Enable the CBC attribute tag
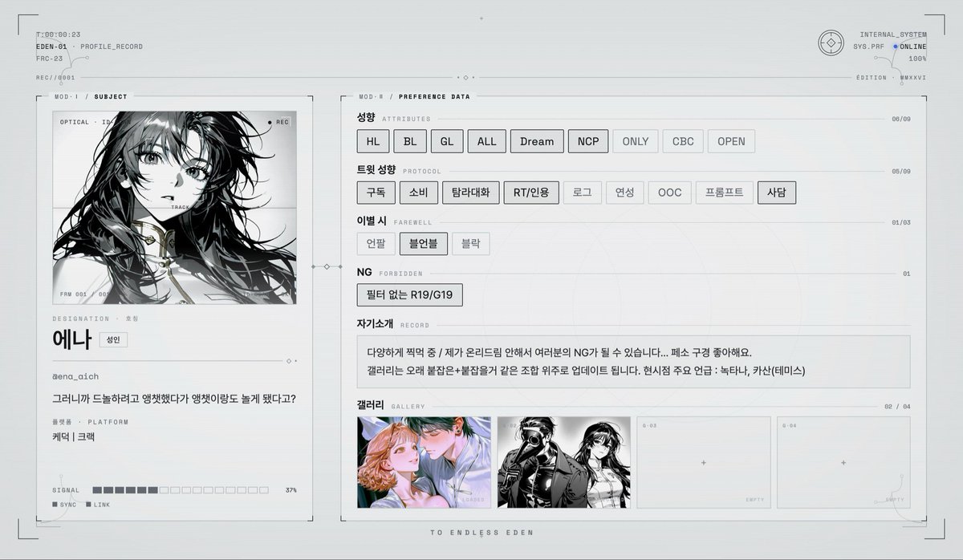This screenshot has width=963, height=560. point(683,141)
